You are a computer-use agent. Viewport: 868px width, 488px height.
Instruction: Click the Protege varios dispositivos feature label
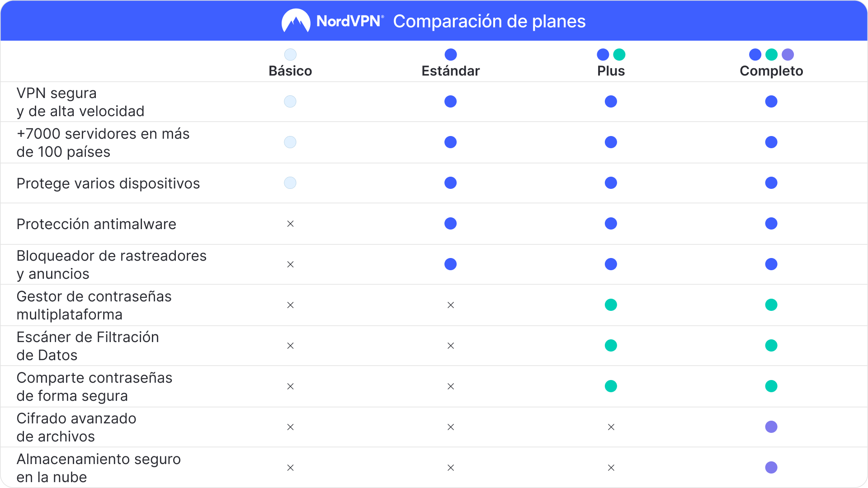pyautogui.click(x=108, y=183)
